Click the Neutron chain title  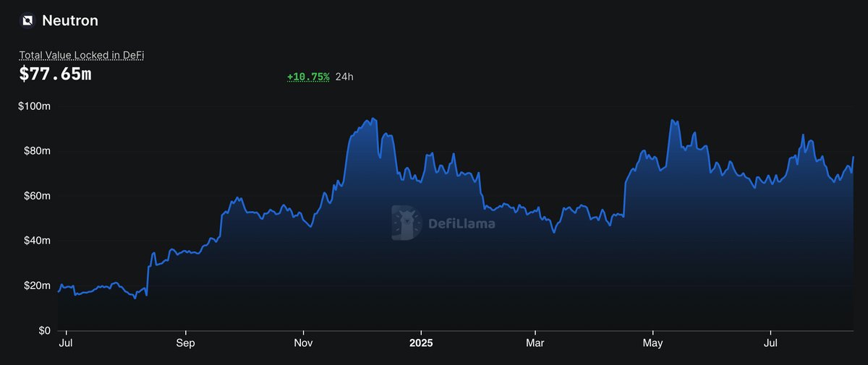(70, 21)
